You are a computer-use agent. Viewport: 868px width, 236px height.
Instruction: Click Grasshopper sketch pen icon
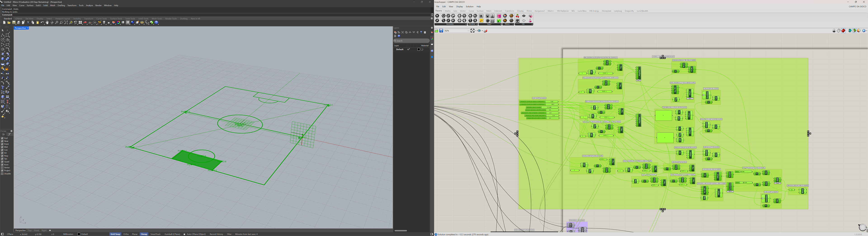point(486,31)
